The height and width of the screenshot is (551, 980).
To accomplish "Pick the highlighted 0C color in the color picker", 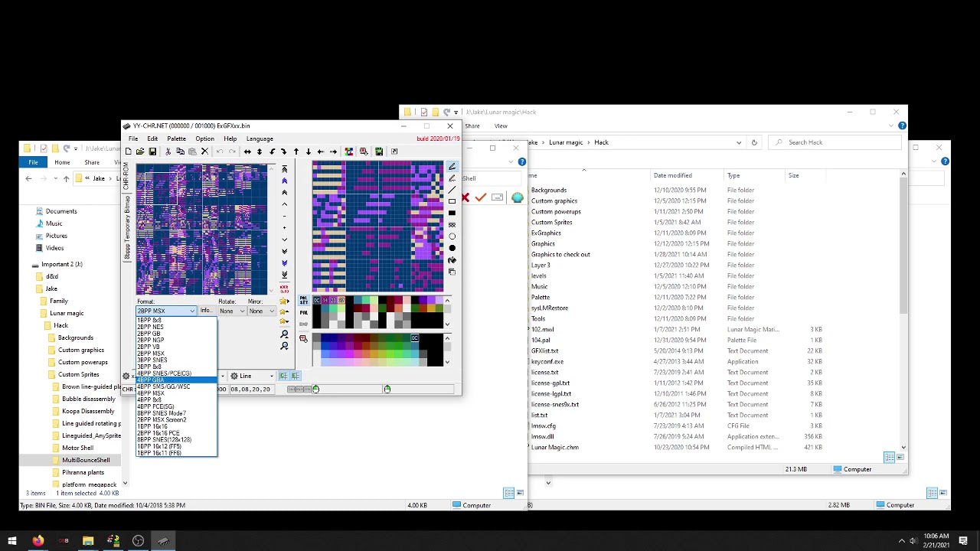I will (x=415, y=337).
